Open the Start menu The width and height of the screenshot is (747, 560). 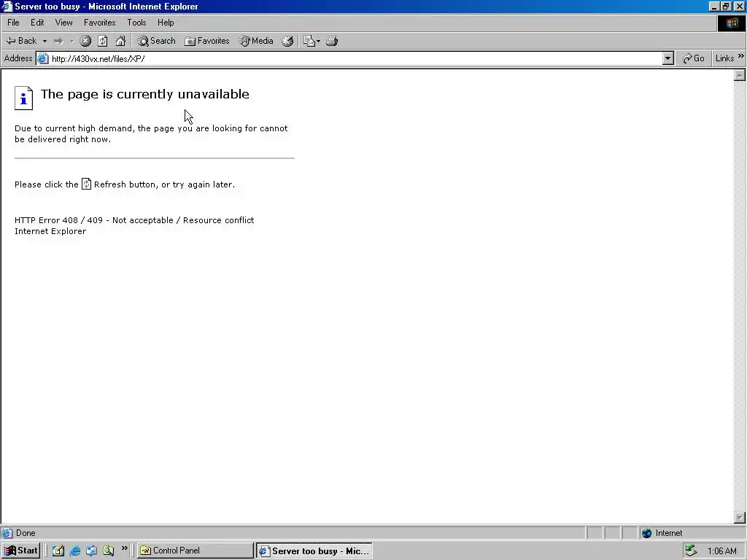[x=20, y=551]
